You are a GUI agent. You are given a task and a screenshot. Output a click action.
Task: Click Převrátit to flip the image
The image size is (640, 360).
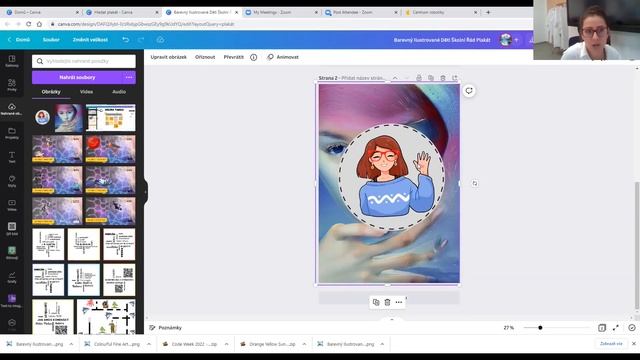(233, 57)
